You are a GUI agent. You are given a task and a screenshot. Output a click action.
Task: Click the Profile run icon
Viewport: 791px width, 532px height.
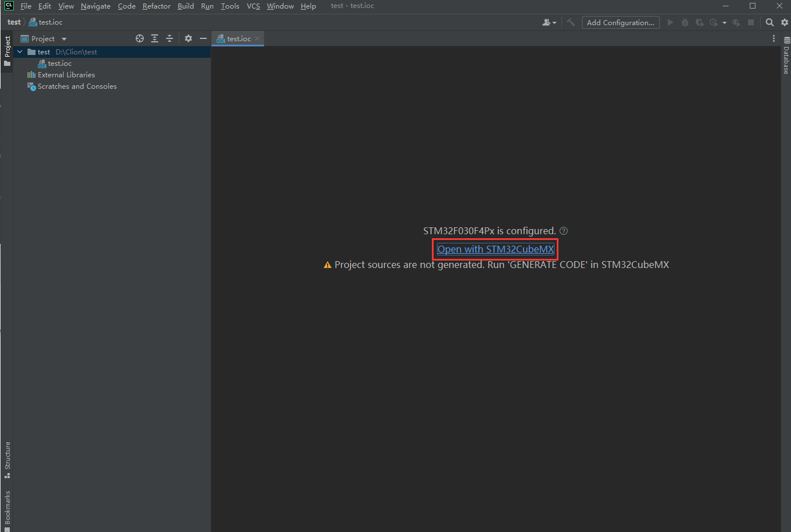tap(714, 22)
